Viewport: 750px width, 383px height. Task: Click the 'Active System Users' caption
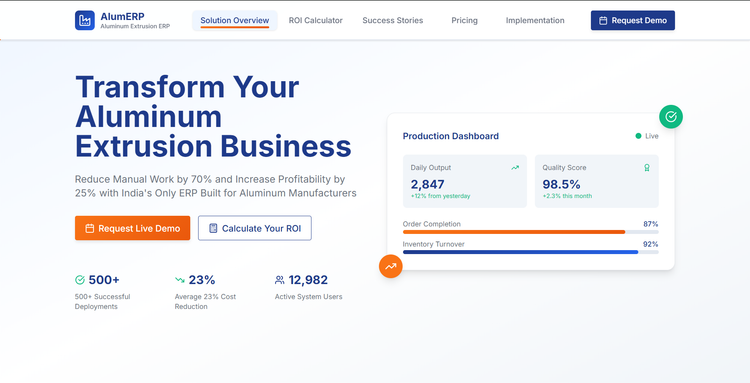(x=309, y=296)
